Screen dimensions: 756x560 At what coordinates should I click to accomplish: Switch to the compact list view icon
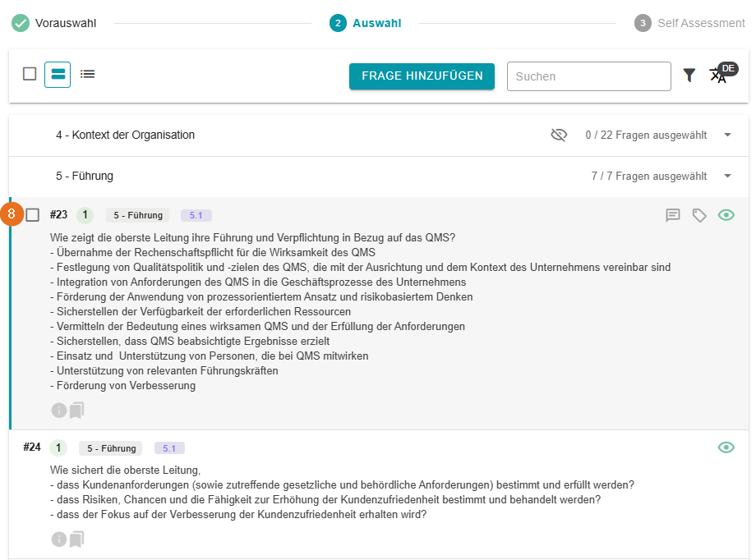point(87,74)
